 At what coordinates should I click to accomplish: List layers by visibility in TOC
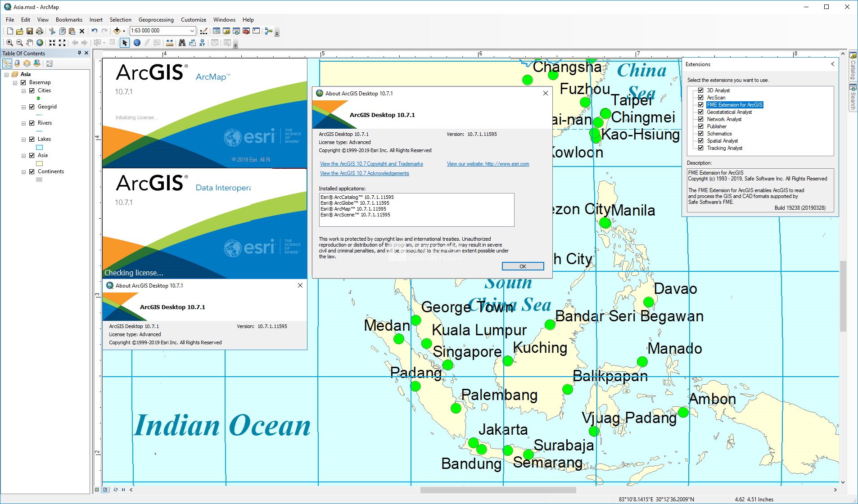pos(27,63)
